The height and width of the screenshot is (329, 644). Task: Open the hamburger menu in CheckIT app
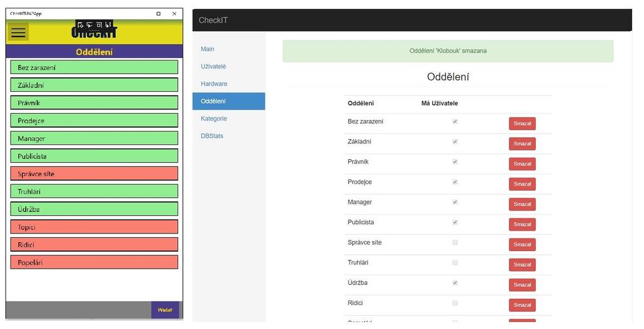18,32
